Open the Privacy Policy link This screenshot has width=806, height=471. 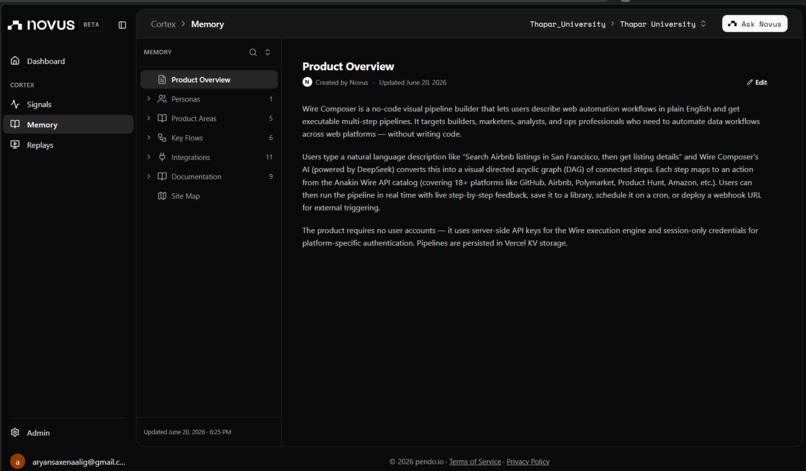[x=528, y=462]
